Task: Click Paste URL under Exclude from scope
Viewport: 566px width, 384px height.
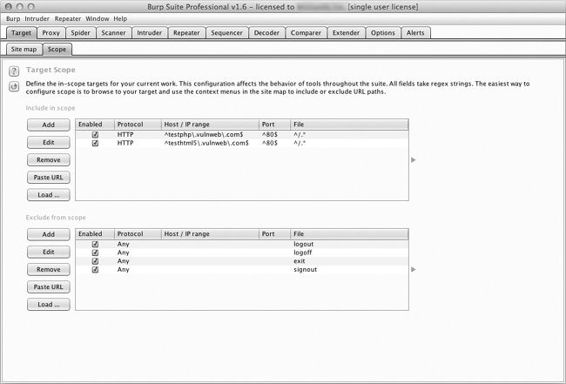Action: pyautogui.click(x=48, y=287)
